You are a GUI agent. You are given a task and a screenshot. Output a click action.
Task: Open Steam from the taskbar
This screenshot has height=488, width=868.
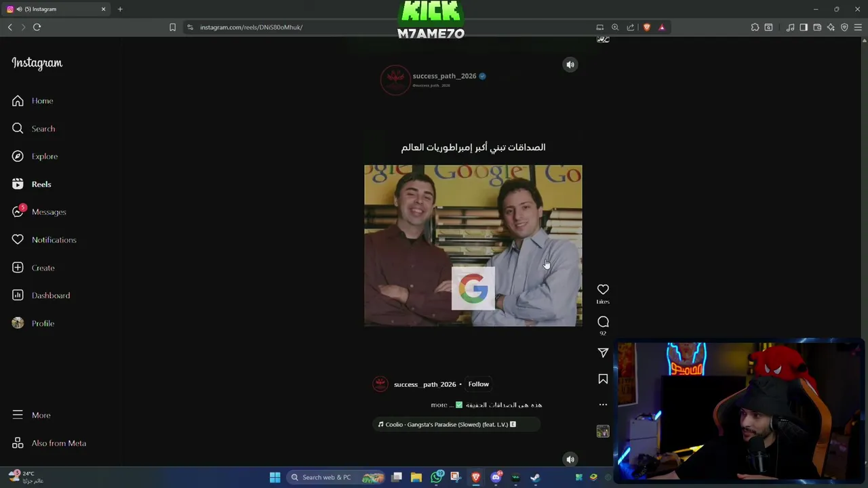point(535,477)
